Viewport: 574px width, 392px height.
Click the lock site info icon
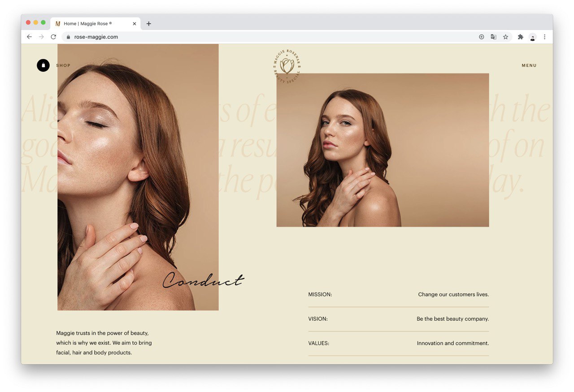68,37
